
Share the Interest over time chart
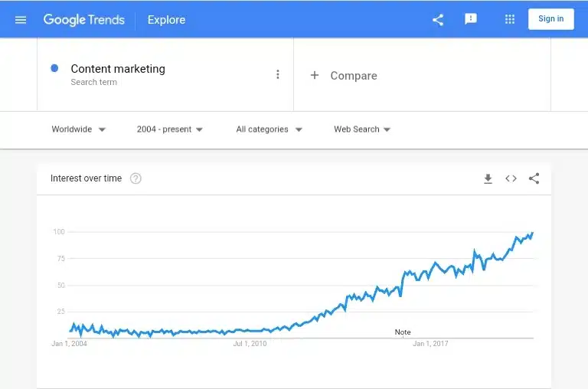click(534, 178)
